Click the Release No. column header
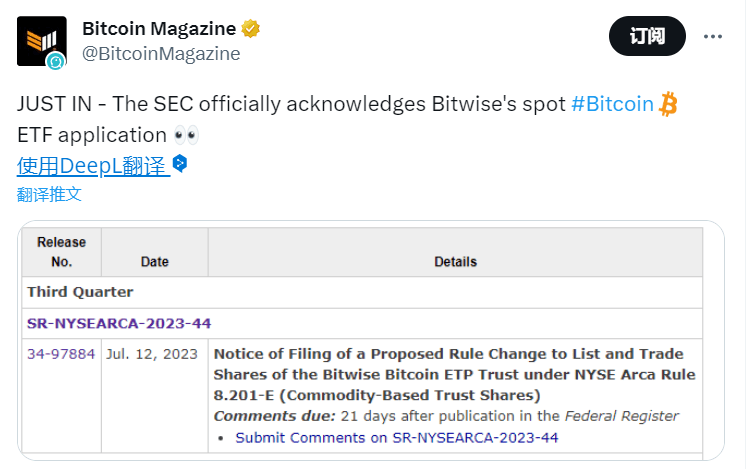The width and height of the screenshot is (753, 469). click(62, 252)
